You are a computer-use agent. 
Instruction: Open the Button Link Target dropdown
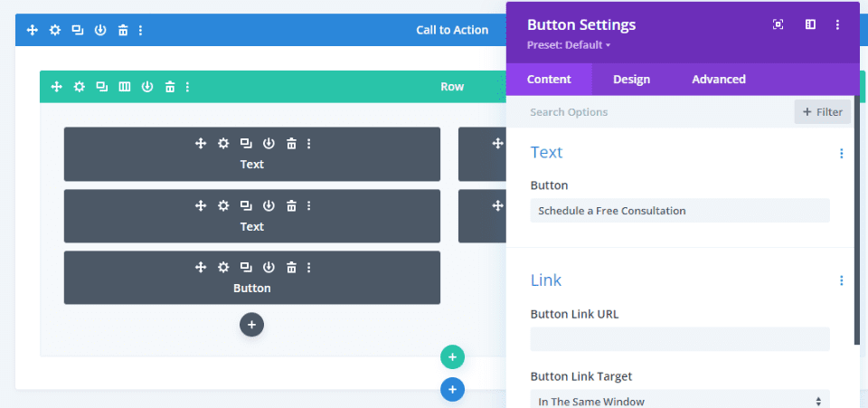(x=679, y=401)
